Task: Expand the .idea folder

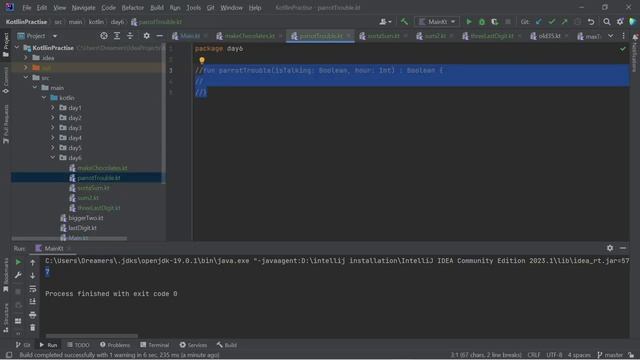Action: 26,58
